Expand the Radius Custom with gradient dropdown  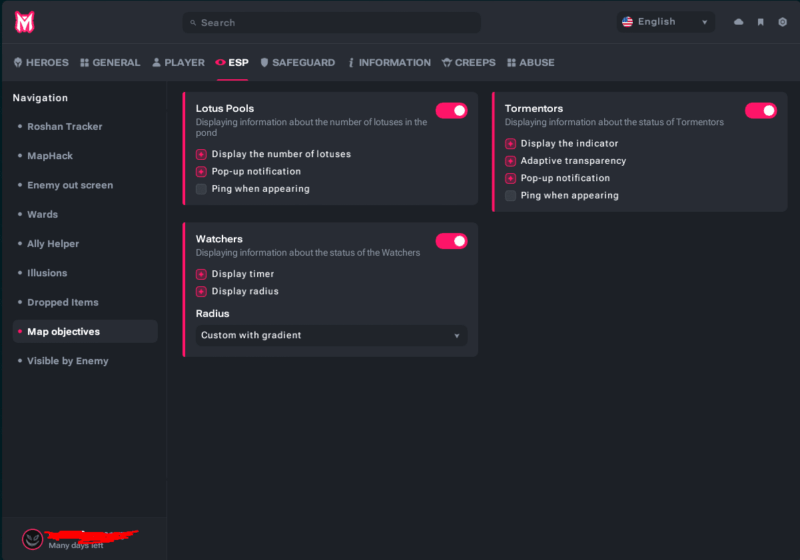click(x=331, y=335)
